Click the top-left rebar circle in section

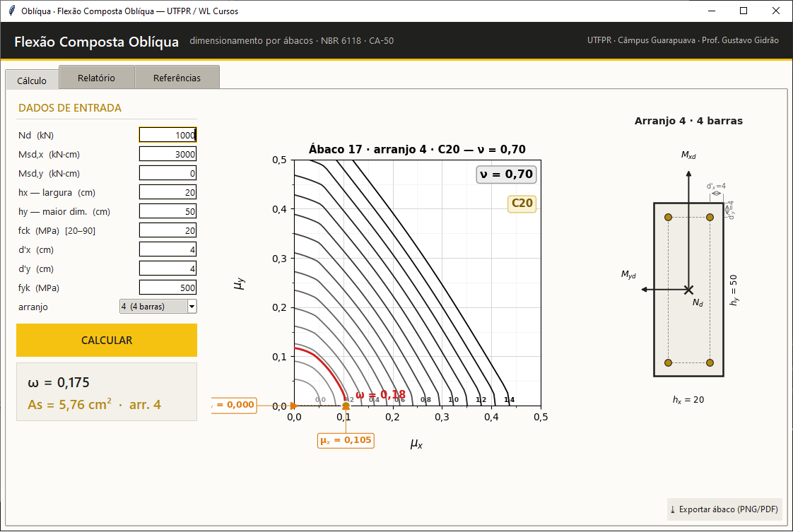click(x=668, y=218)
